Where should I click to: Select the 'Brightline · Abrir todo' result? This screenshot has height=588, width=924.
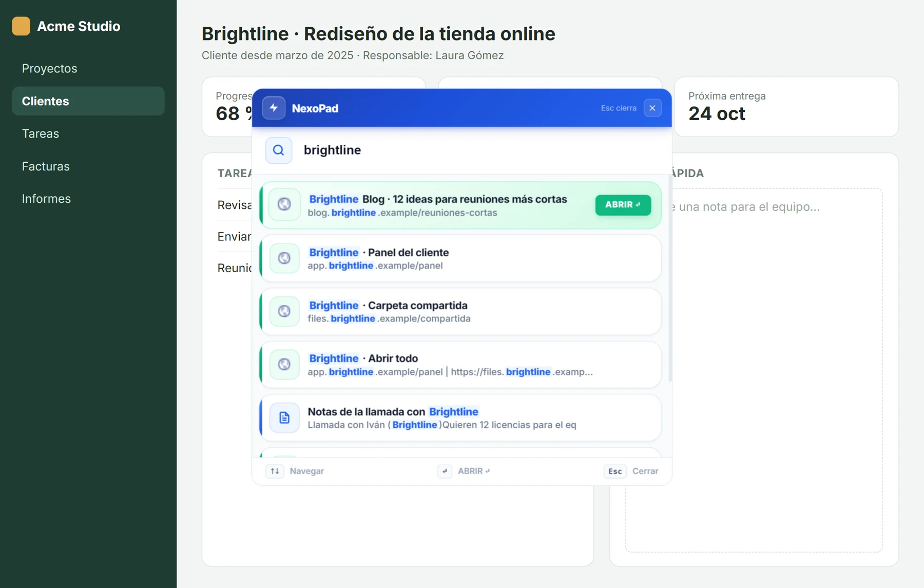pos(460,365)
